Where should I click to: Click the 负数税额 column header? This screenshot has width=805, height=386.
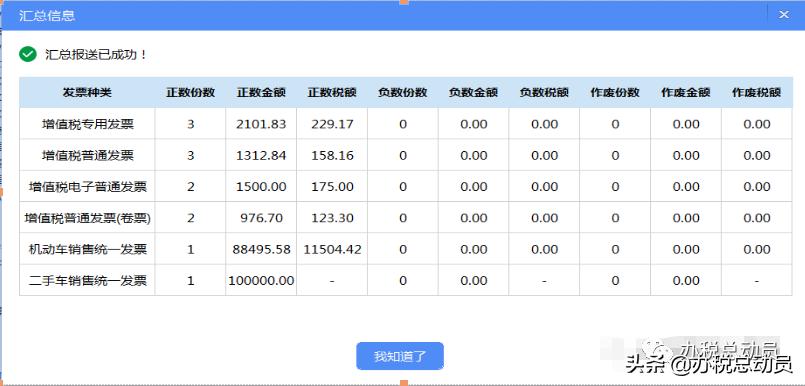(544, 93)
